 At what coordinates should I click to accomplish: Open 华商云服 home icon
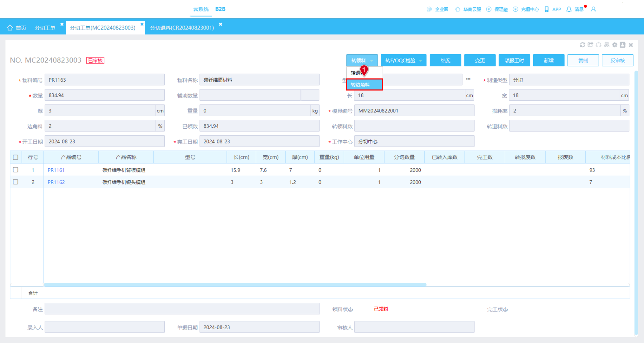pyautogui.click(x=457, y=9)
